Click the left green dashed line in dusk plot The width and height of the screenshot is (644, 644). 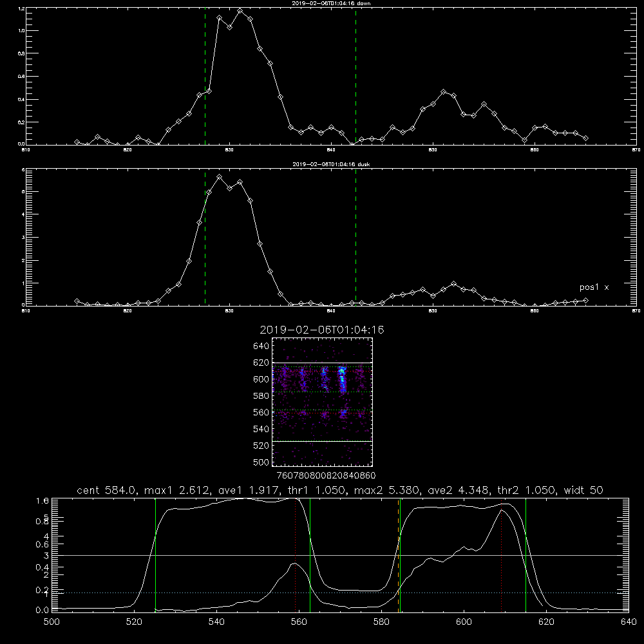pos(205,238)
